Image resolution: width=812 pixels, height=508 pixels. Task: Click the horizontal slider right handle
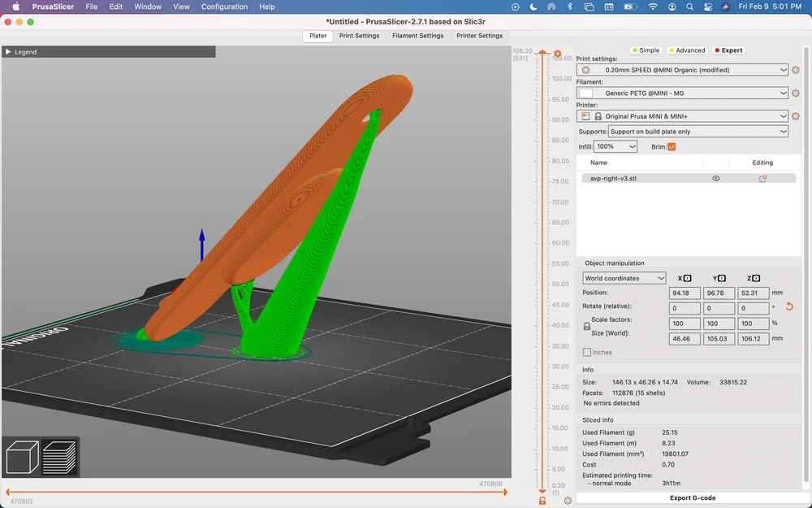click(504, 493)
